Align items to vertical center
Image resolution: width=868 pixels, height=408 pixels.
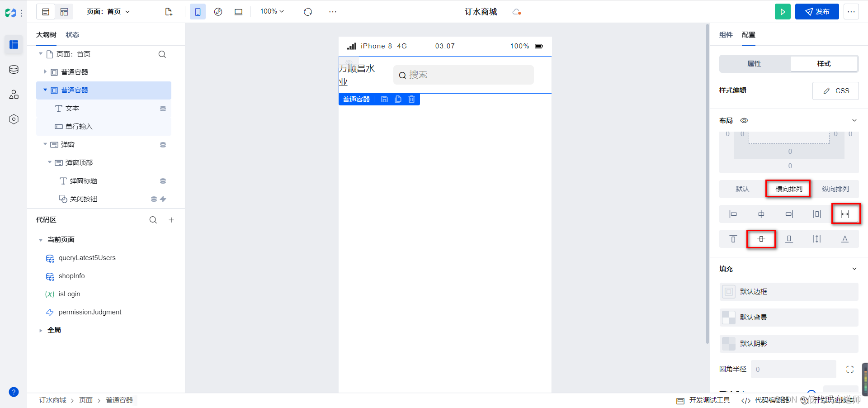click(761, 239)
